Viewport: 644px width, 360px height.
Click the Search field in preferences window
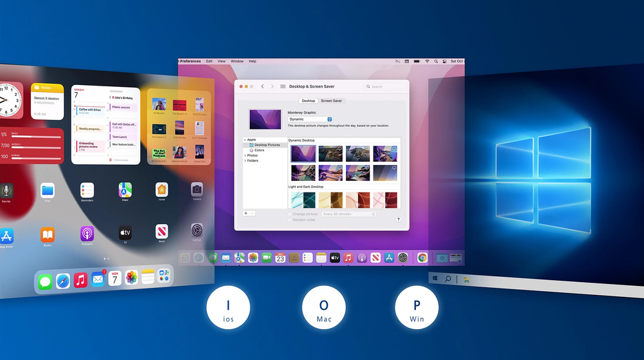click(384, 86)
